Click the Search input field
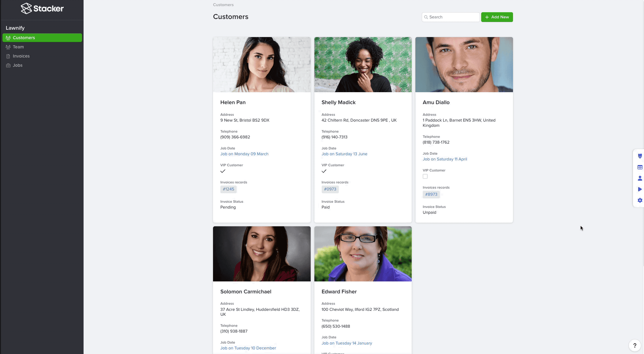Image resolution: width=644 pixels, height=354 pixels. 451,17
